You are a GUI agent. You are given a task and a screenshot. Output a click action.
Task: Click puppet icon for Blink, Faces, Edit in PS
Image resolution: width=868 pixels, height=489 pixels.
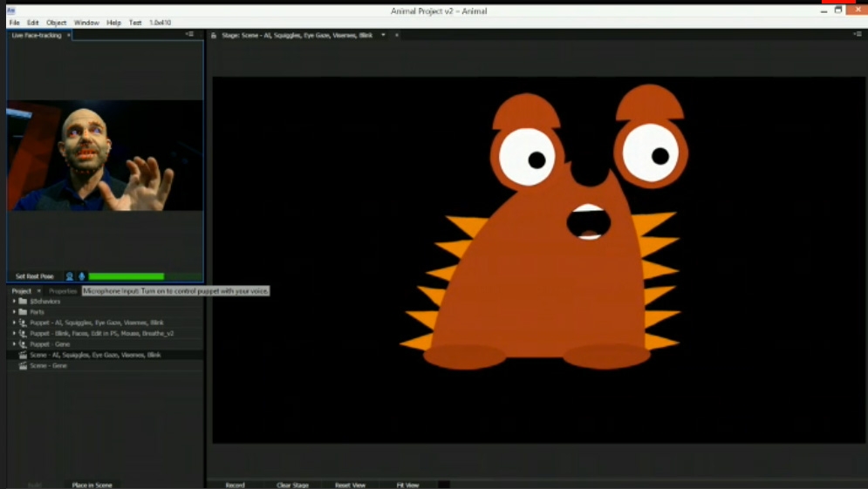click(x=23, y=334)
